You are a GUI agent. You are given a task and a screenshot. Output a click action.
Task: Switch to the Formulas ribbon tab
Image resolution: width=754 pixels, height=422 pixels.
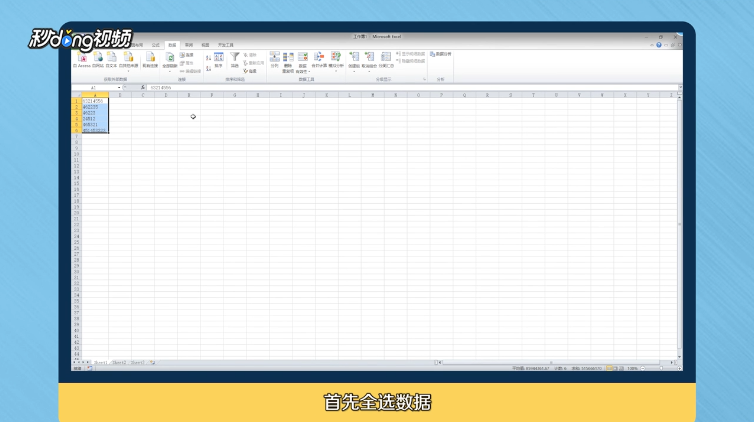point(155,45)
